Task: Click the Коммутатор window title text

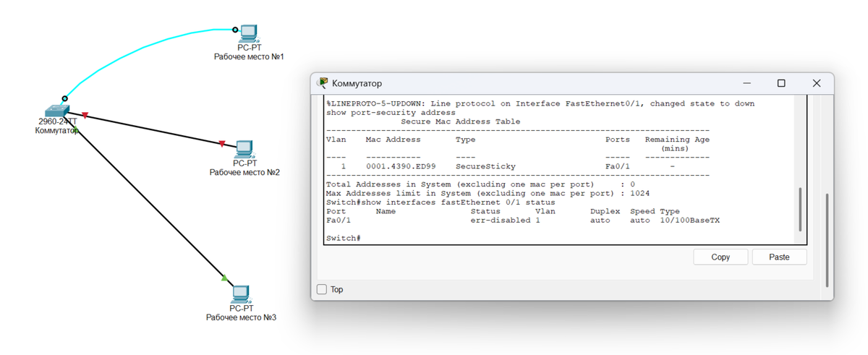Action: 357,84
